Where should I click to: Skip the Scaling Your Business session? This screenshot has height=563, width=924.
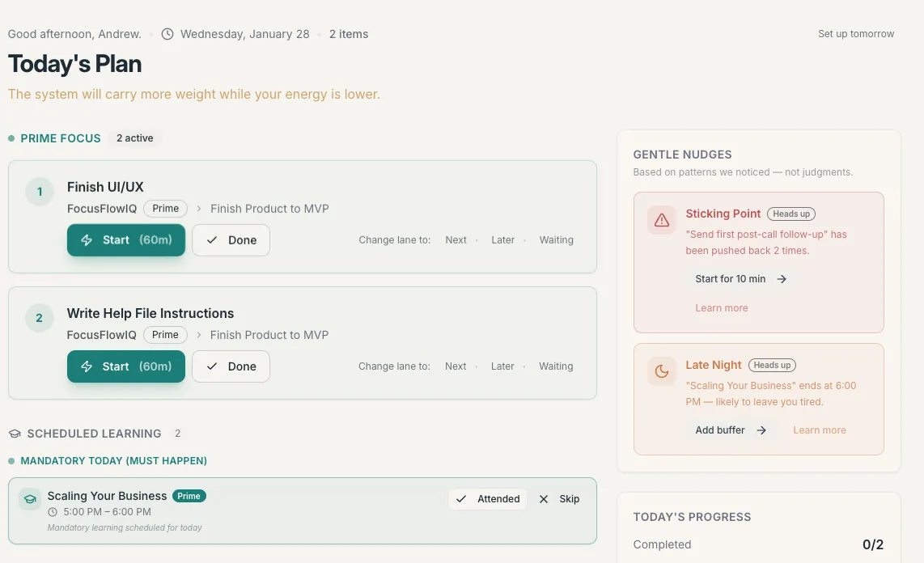[x=560, y=499]
